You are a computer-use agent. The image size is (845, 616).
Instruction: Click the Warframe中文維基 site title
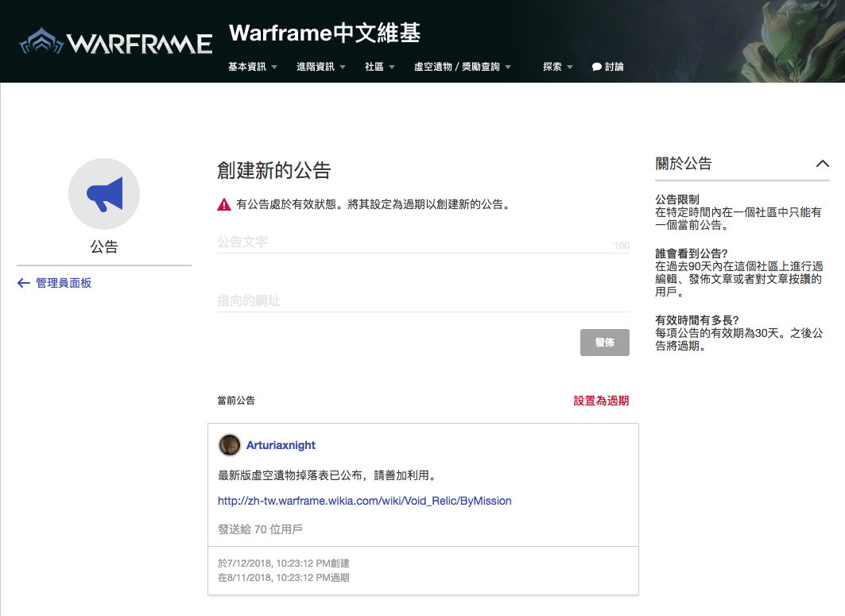[x=324, y=33]
